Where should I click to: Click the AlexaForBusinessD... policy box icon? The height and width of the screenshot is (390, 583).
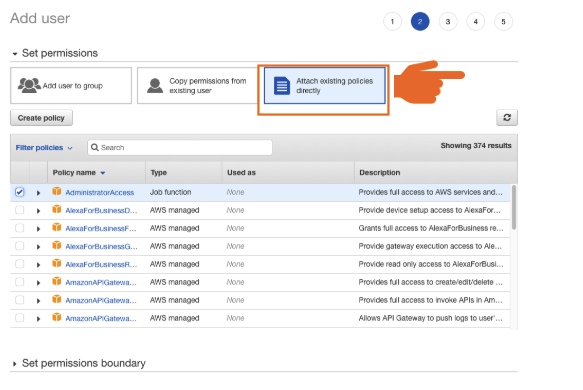point(57,209)
